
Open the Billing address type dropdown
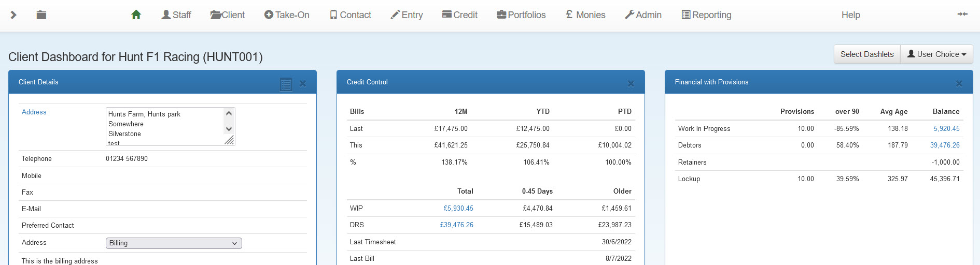174,243
